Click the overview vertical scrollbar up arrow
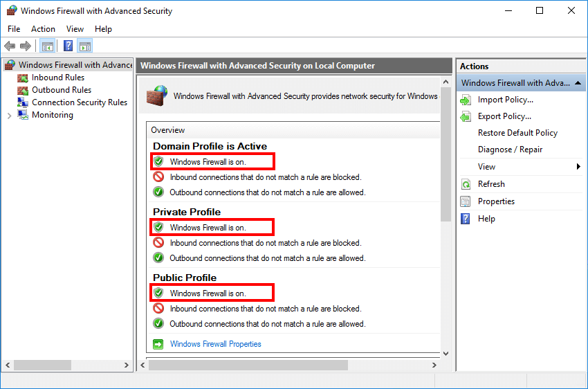Screen dimensions: 588x389 445,82
